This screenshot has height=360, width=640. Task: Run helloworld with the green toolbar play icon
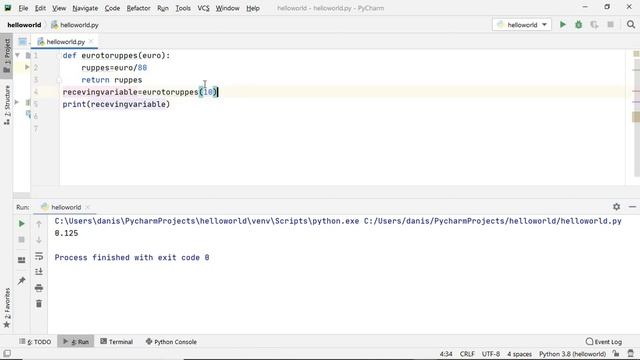(x=562, y=25)
